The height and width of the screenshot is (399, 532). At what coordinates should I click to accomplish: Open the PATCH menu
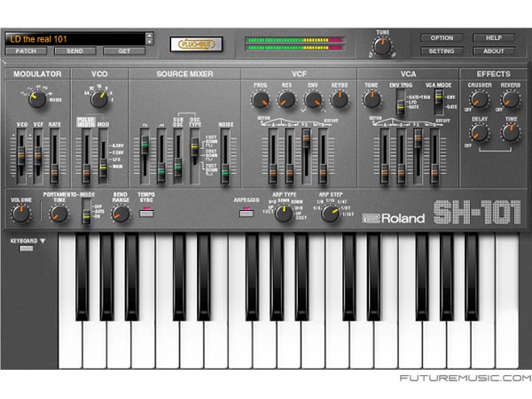tap(26, 51)
